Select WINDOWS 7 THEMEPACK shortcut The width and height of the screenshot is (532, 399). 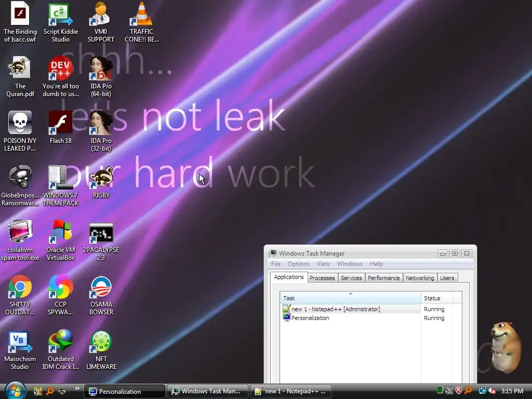coord(61,185)
